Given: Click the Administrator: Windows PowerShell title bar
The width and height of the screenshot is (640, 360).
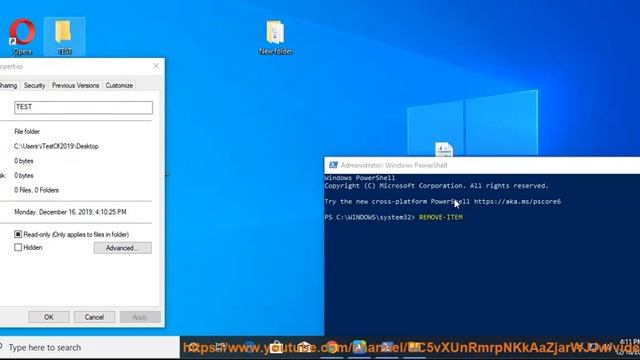Looking at the screenshot, I should click(x=482, y=165).
